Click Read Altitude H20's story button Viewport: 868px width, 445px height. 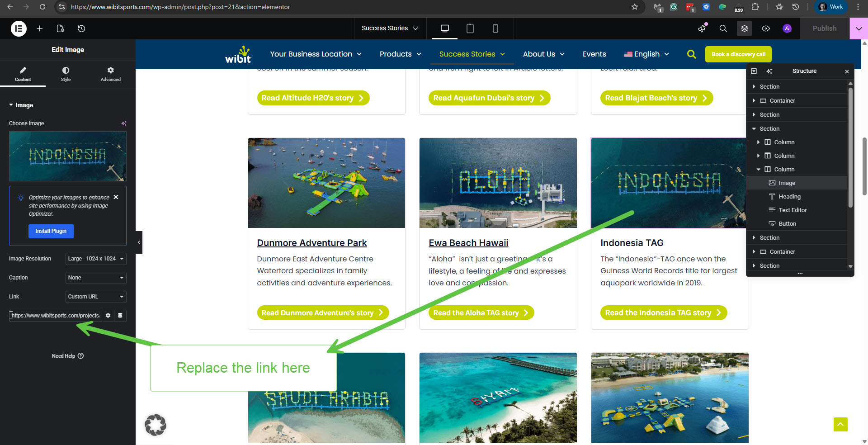(x=313, y=98)
